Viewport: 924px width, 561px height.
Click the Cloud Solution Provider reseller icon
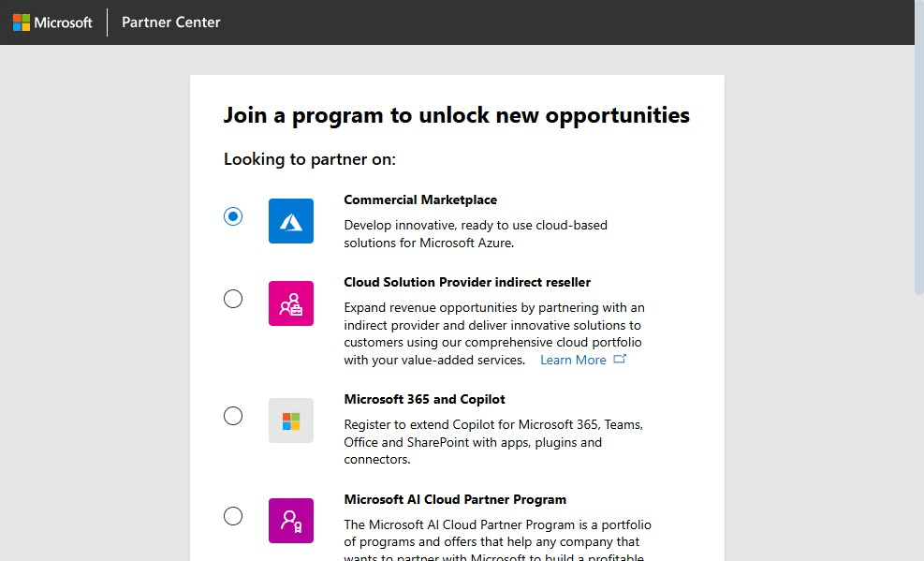[291, 303]
